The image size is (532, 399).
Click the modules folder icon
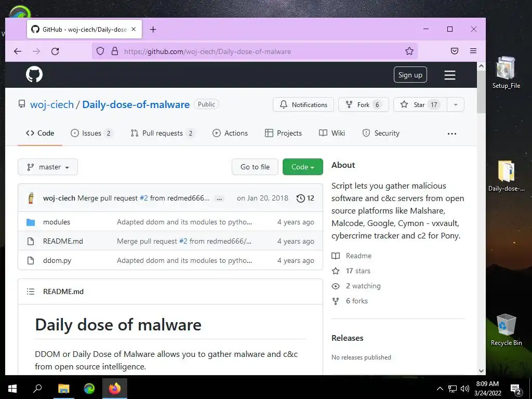coord(31,222)
